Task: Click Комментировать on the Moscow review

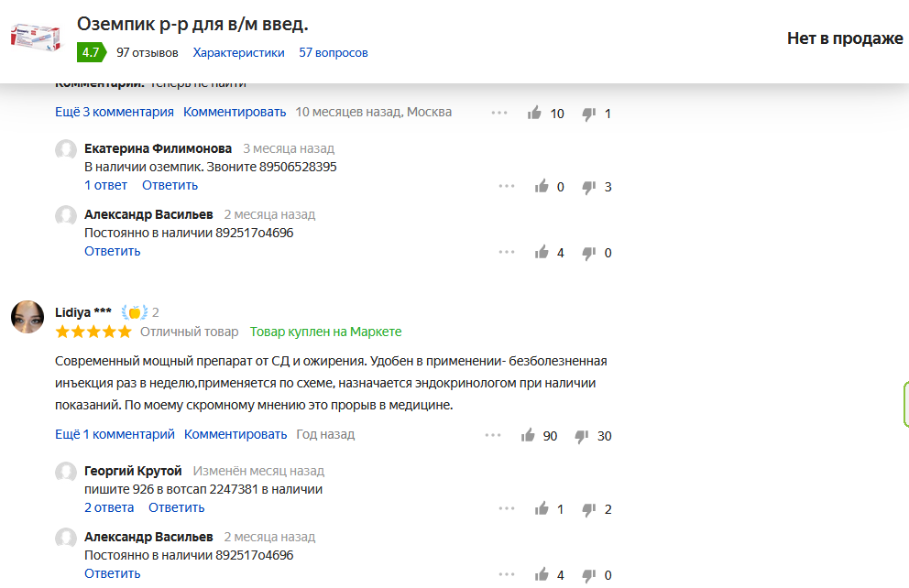Action: pos(235,112)
